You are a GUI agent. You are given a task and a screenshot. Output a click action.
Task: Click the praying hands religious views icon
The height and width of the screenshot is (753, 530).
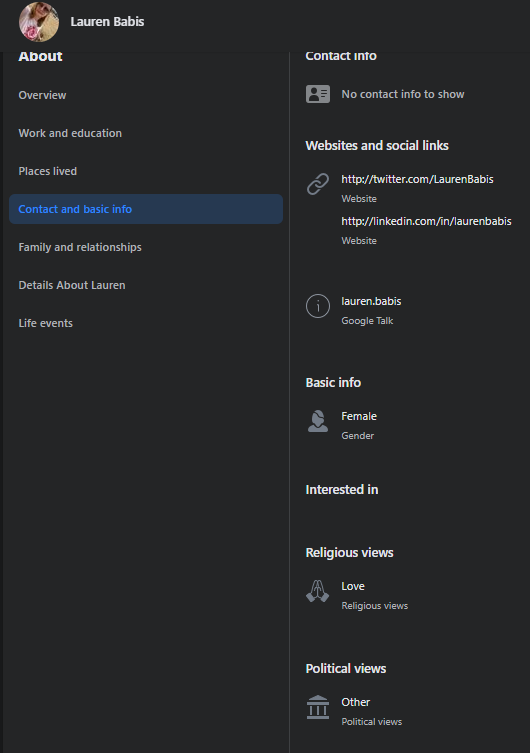(x=318, y=591)
